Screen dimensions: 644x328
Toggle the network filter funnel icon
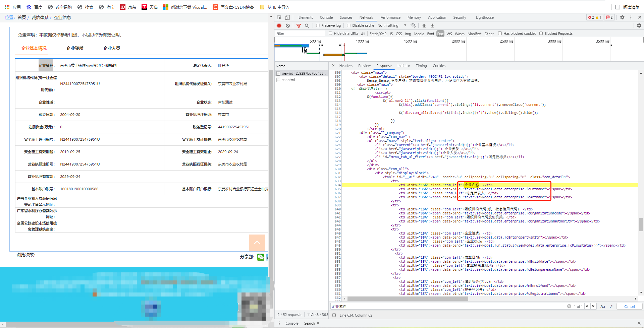click(299, 25)
